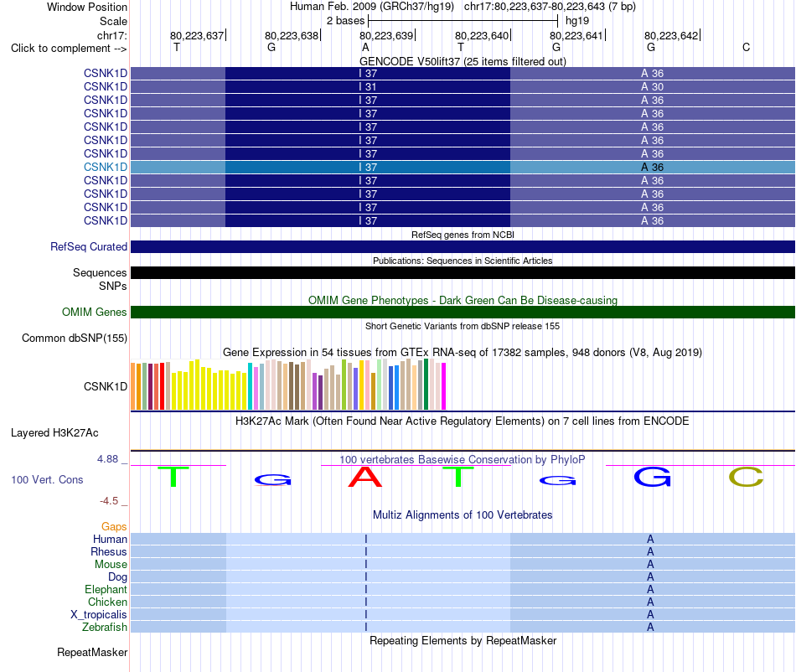Click amino acid A in the Zebrafish alignment row
Viewport: 796px width, 672px height.
tap(650, 628)
